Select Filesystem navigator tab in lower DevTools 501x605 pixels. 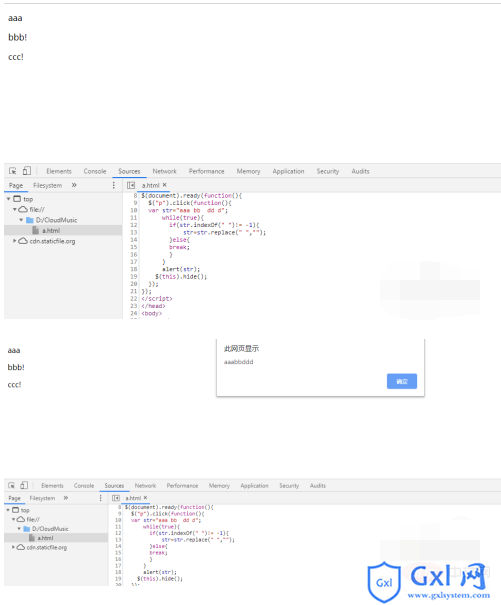(x=42, y=498)
